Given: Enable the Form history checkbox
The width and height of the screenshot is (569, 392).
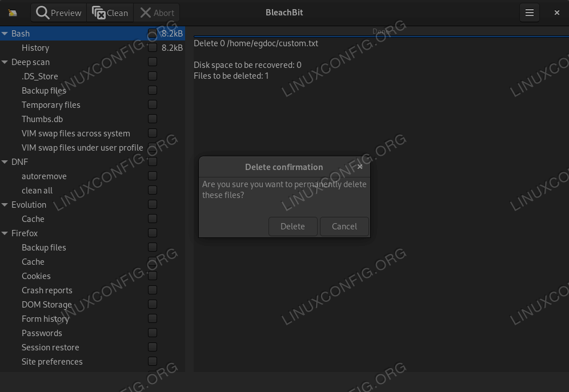Looking at the screenshot, I should [x=153, y=319].
